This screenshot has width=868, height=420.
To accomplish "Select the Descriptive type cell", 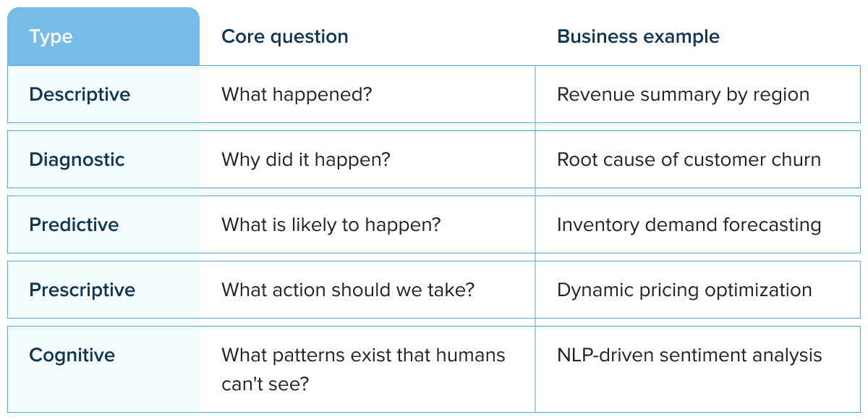I will click(80, 95).
